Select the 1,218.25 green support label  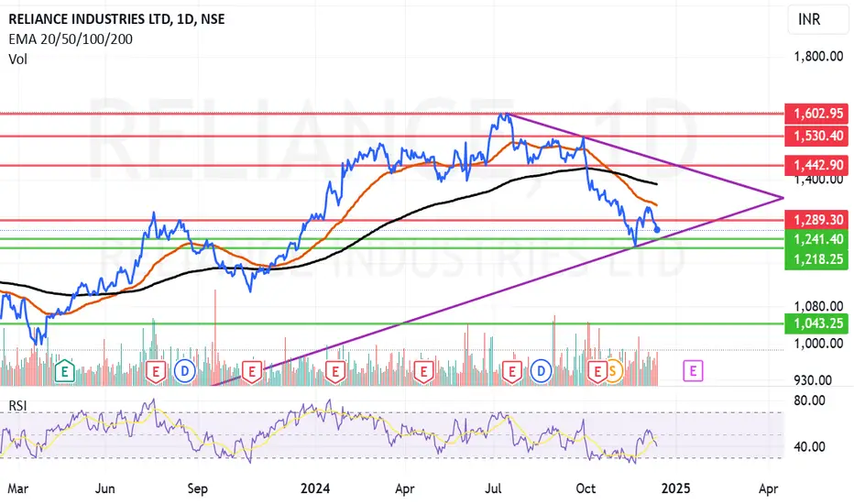[x=816, y=259]
